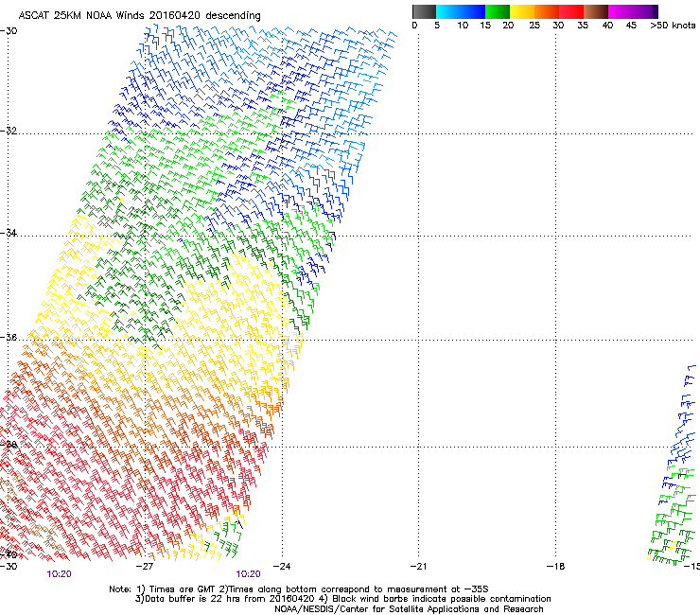The image size is (700, 615).
Task: Click the chart title 'ASCAT 25KM NOAA Winds 20160420 descending'
Action: 139,15
